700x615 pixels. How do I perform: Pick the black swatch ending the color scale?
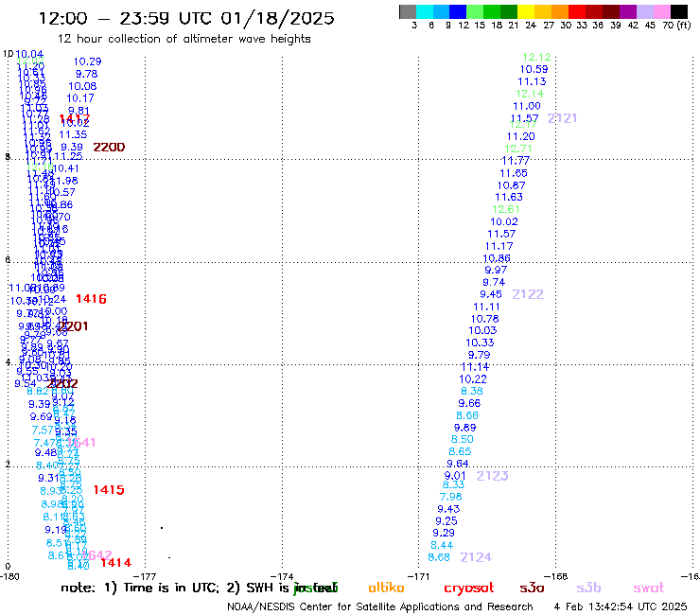point(678,11)
